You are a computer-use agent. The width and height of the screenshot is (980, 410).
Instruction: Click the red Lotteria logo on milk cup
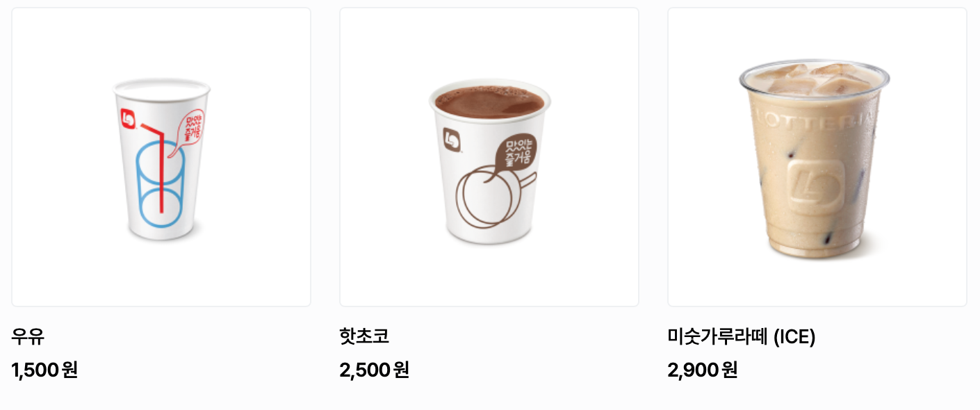click(x=126, y=117)
